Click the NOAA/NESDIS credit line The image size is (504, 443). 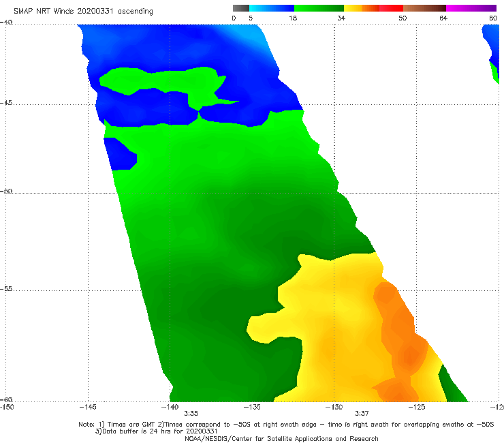281,439
